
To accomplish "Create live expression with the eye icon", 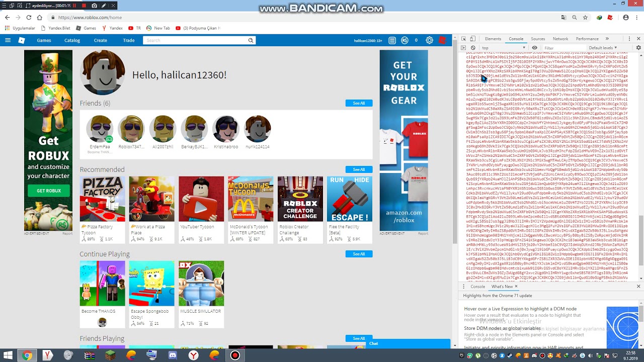I will 534,48.
